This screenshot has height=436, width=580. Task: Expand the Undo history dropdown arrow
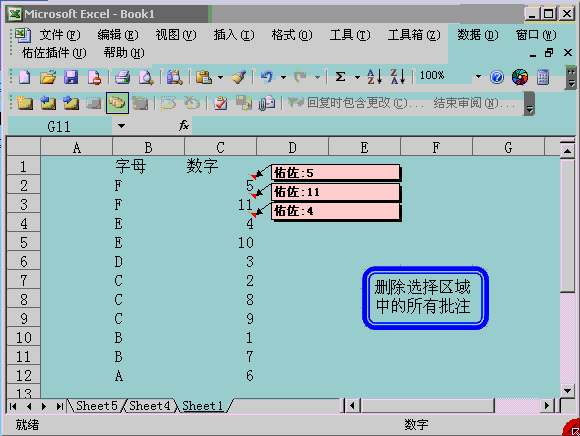point(283,77)
